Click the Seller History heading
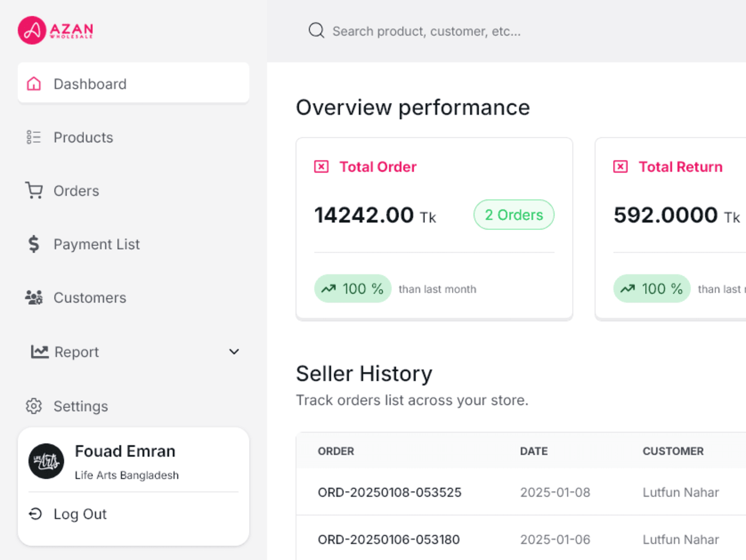Image resolution: width=746 pixels, height=560 pixels. click(364, 373)
